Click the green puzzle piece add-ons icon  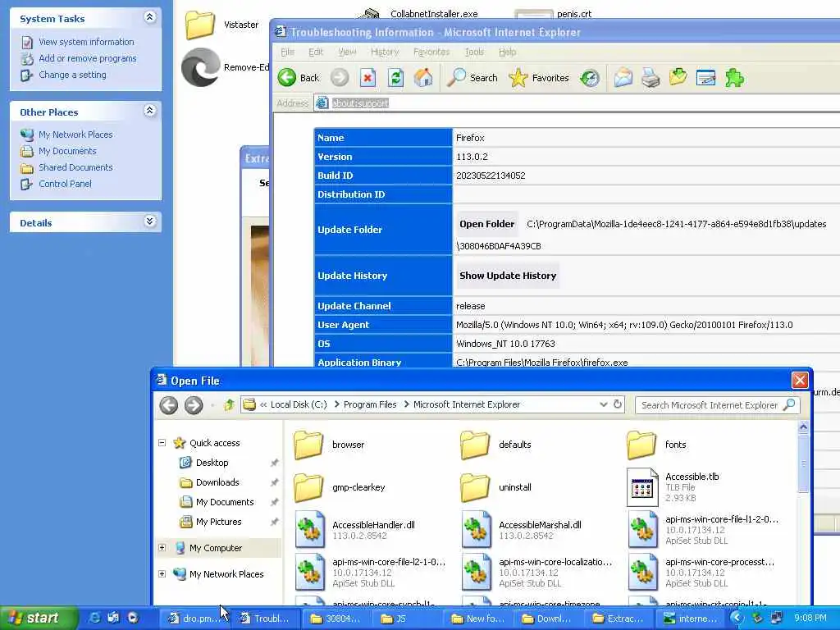(x=734, y=78)
